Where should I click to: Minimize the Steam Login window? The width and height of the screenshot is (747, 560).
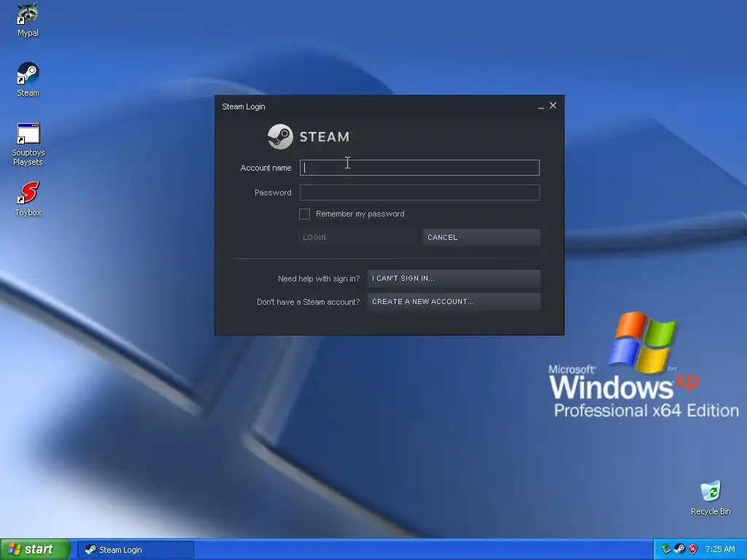[x=541, y=106]
